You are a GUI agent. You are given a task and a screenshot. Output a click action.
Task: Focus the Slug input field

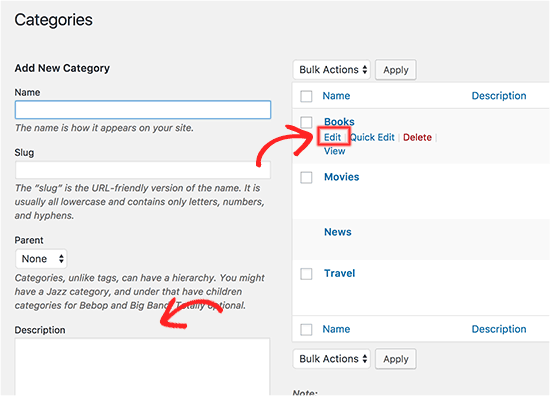point(143,170)
